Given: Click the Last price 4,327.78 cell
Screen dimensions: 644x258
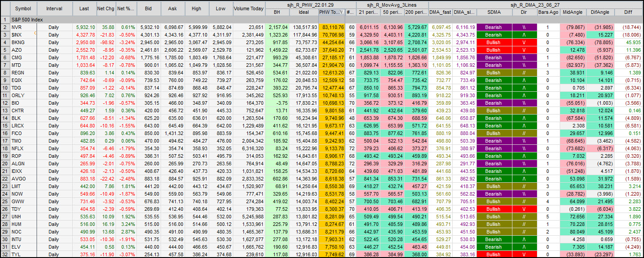Looking at the screenshot, I should pyautogui.click(x=84, y=35).
